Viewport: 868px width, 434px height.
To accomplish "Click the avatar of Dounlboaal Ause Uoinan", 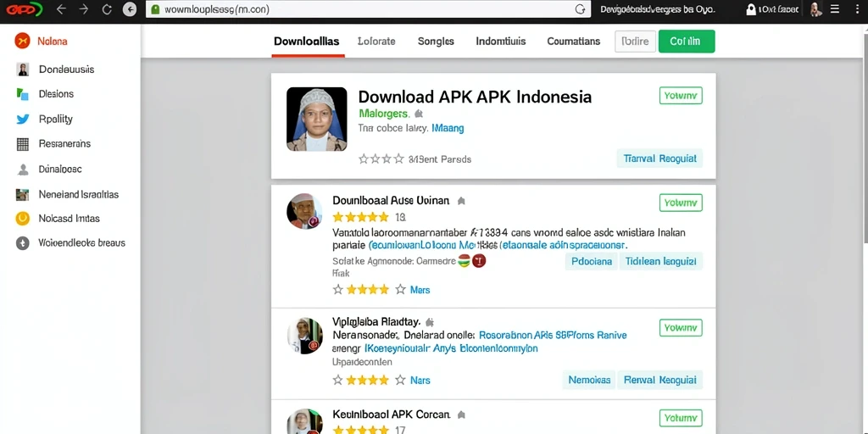I will (304, 211).
